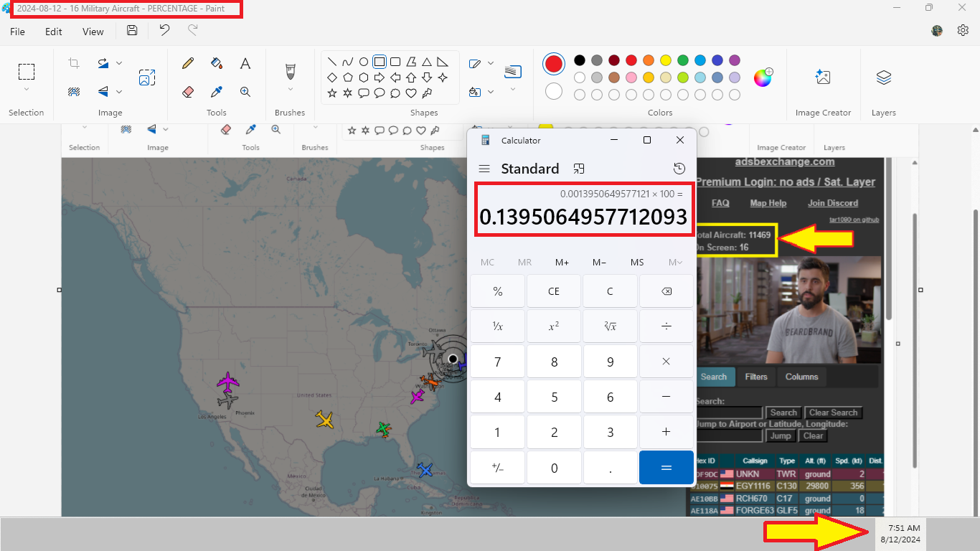Pick the purple color swatch in Colors palette
Screen dimensions: 980x551
coord(735,60)
